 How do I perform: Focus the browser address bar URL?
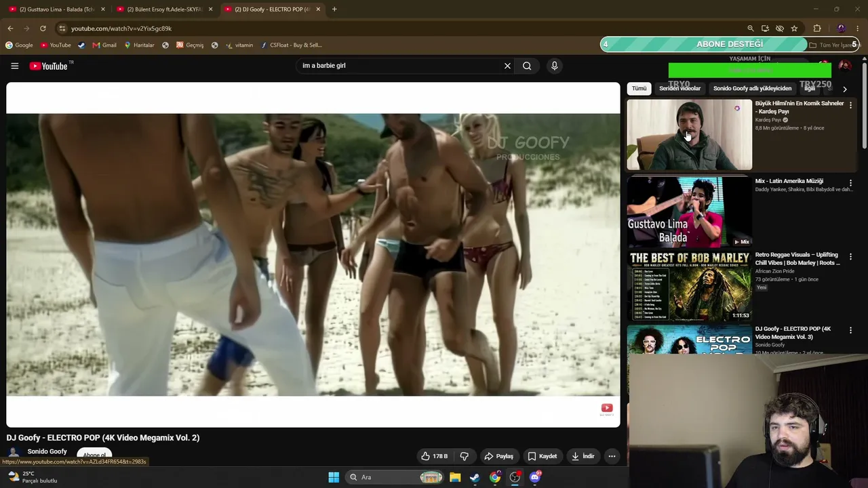coord(121,28)
